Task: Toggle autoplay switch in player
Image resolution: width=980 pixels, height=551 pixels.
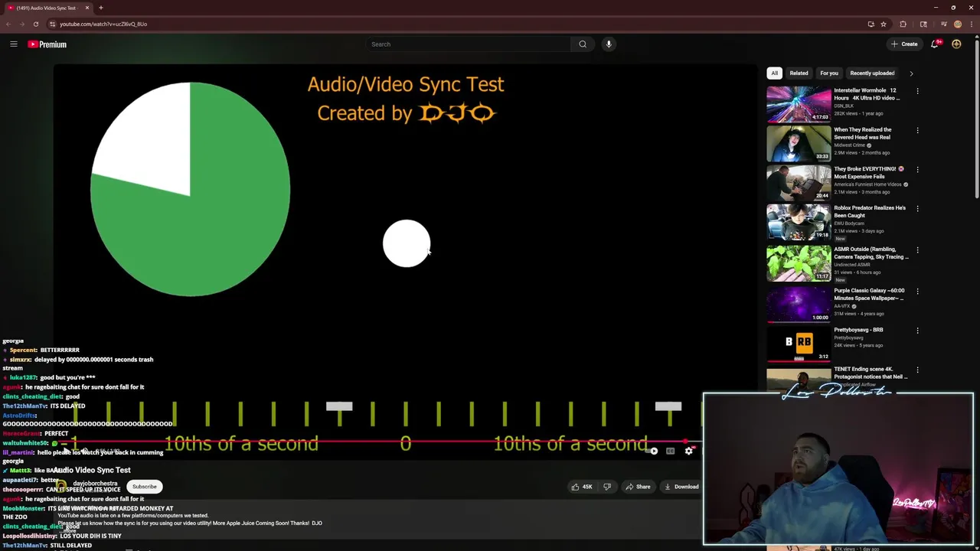Action: click(652, 452)
